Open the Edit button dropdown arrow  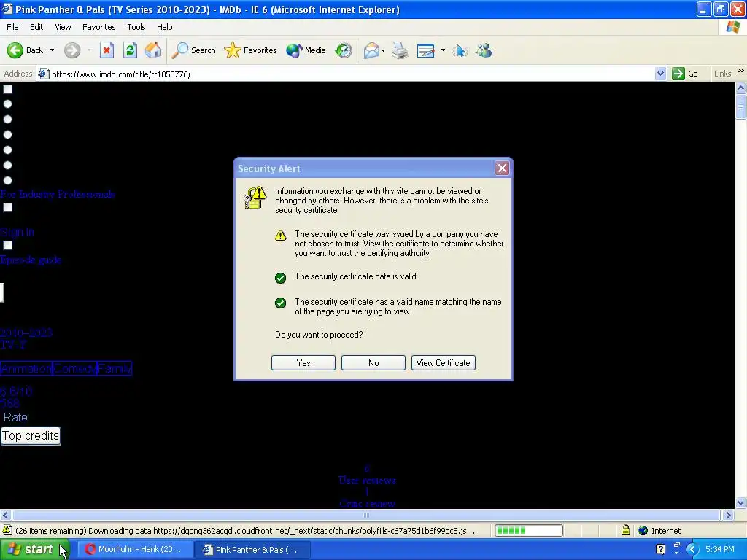pos(443,50)
